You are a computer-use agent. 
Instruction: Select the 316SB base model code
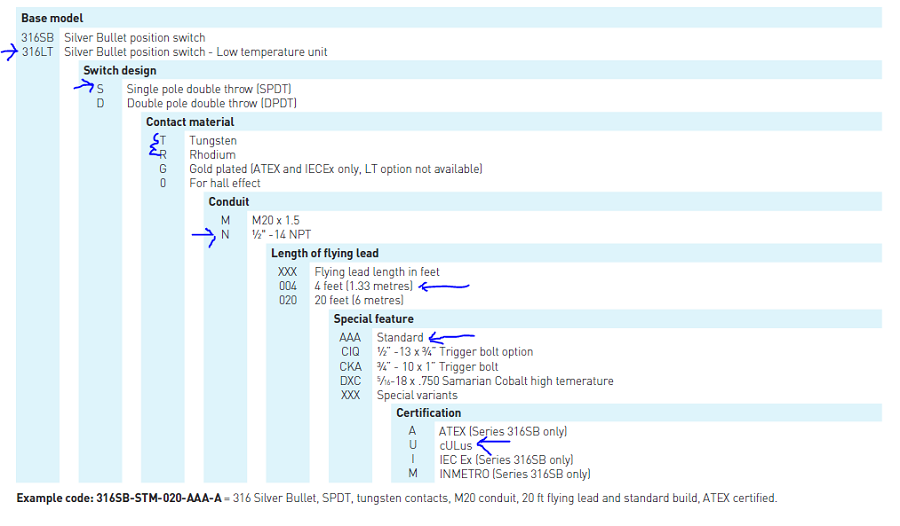[x=37, y=38]
